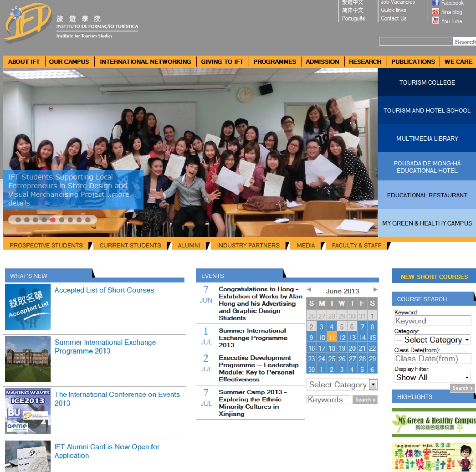Click the My Green & Healthy Campus banner
Viewport: 476px width, 472px height.
click(434, 423)
